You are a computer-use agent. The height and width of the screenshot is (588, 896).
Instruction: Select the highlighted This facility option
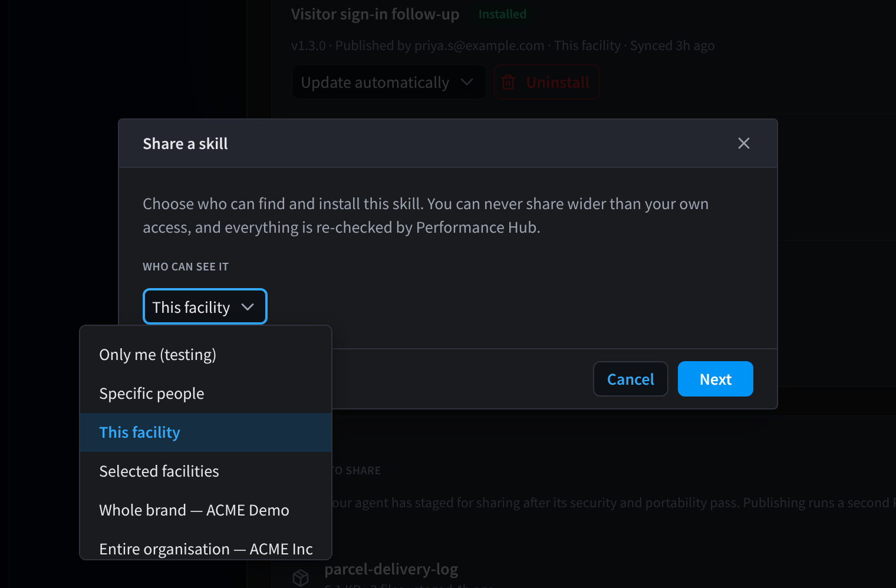coord(206,432)
